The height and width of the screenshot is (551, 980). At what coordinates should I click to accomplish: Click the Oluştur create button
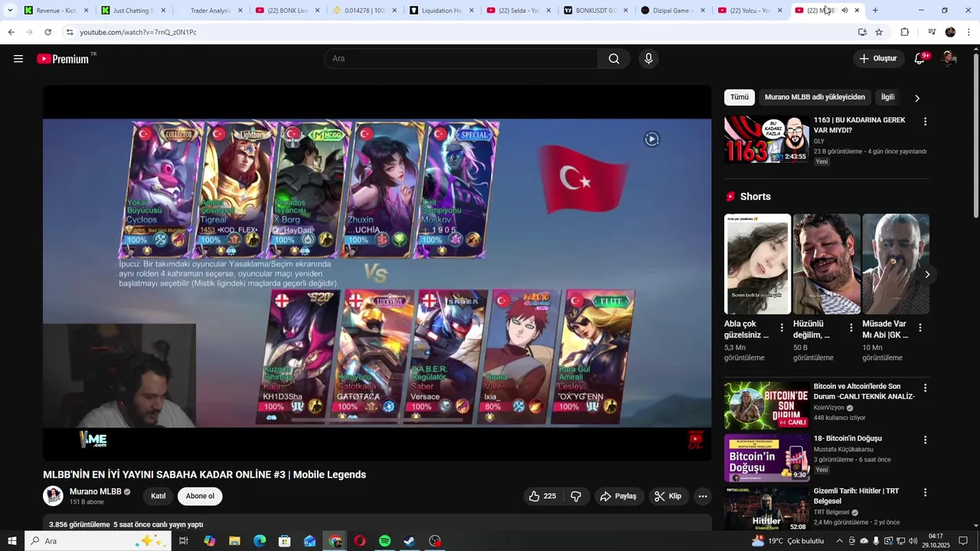click(x=878, y=59)
